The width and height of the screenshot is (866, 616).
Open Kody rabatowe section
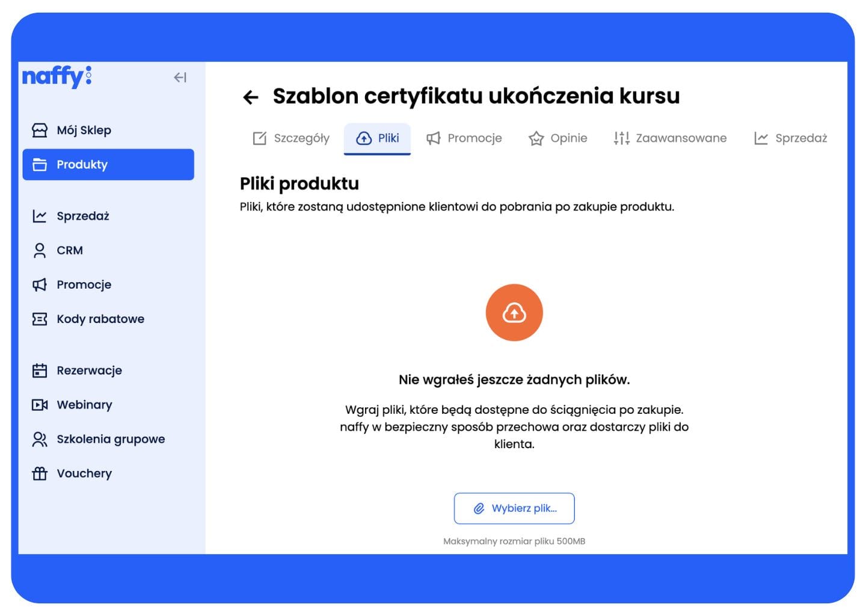108,319
